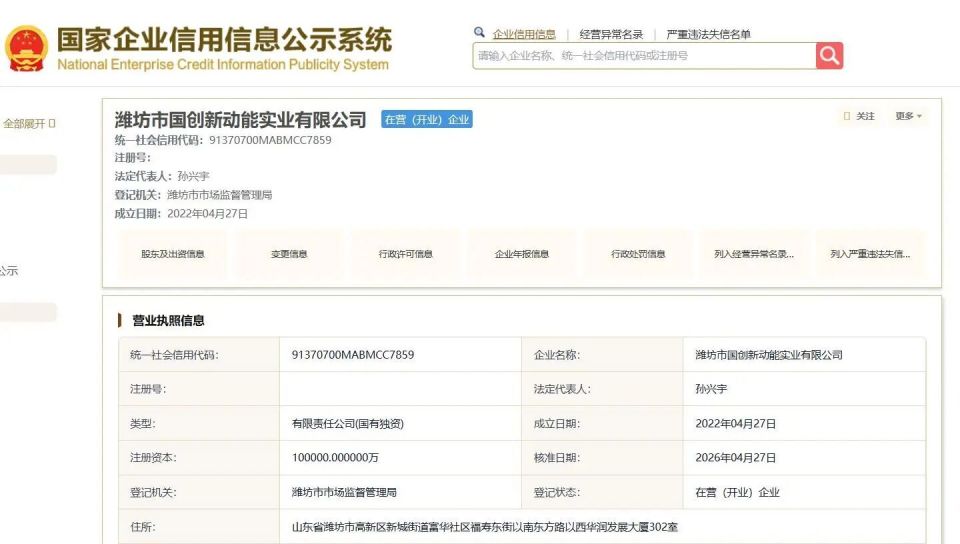
Task: Click header establishment date 2022年04月27日
Action: (x=208, y=214)
